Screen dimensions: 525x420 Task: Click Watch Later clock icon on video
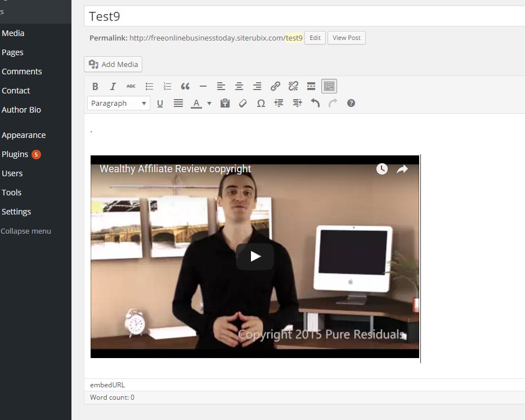pos(382,169)
